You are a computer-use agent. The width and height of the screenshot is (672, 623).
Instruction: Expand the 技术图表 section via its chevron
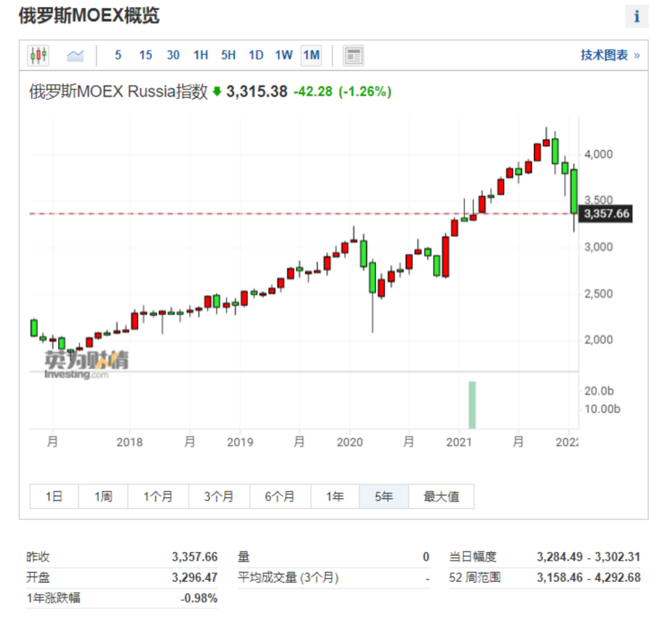click(x=635, y=55)
